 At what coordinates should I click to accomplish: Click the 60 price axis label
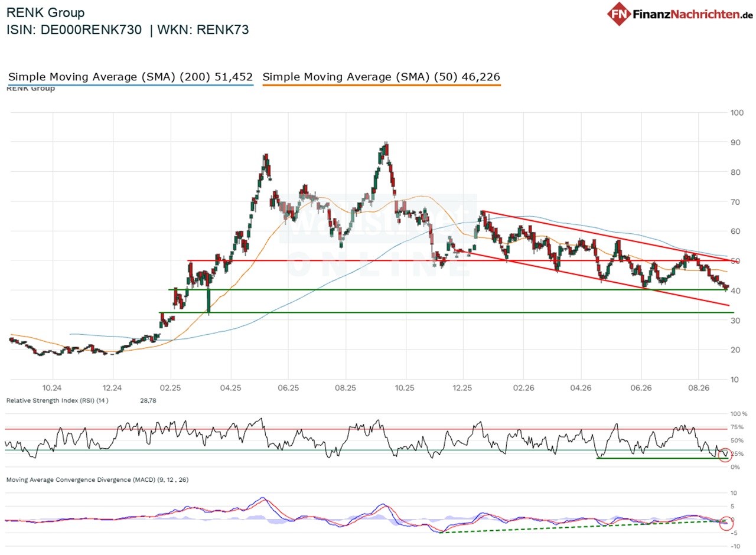734,231
